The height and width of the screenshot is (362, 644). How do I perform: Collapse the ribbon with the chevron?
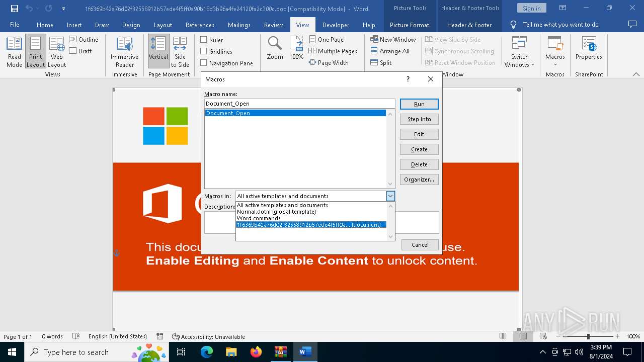636,74
